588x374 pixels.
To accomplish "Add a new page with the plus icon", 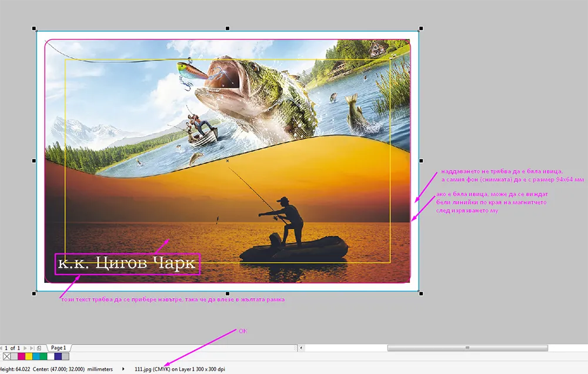I will [x=39, y=348].
